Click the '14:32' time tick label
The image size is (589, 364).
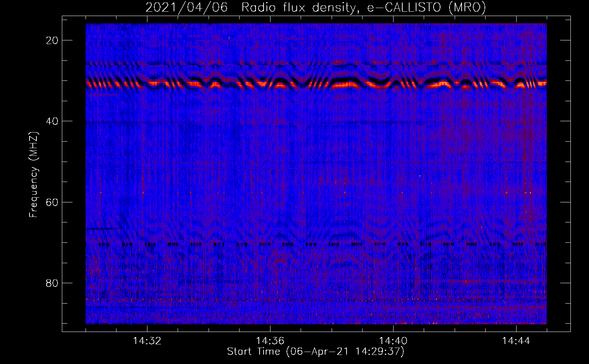147,341
